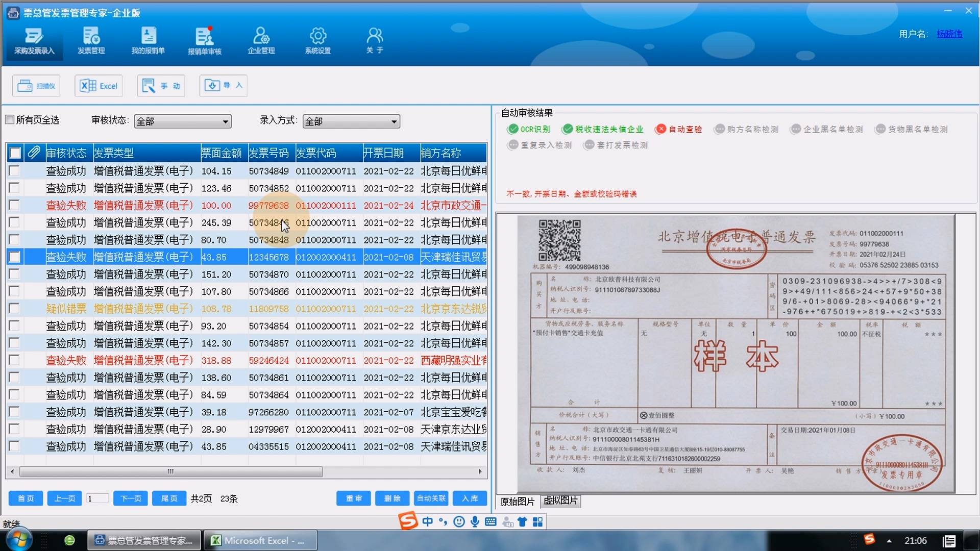The height and width of the screenshot is (551, 980).
Task: Open 发票管理 module
Action: pyautogui.click(x=91, y=41)
